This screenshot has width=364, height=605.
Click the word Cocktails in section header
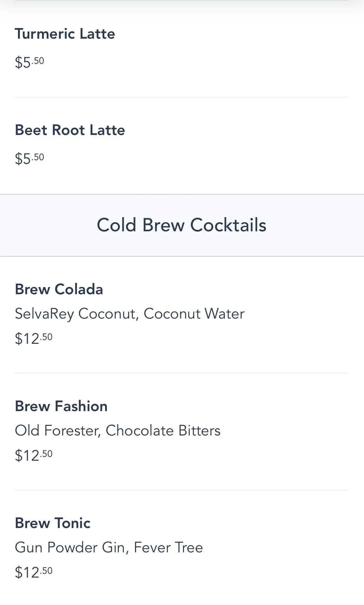pos(228,225)
